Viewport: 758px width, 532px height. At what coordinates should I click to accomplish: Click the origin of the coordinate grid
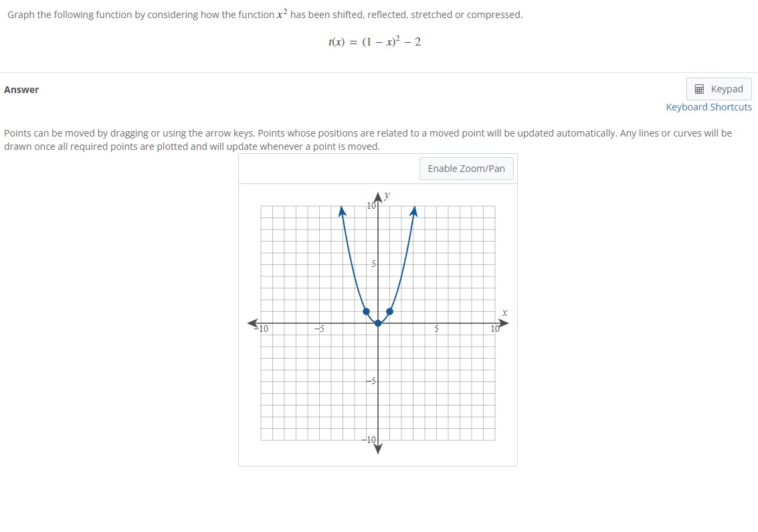coord(378,323)
